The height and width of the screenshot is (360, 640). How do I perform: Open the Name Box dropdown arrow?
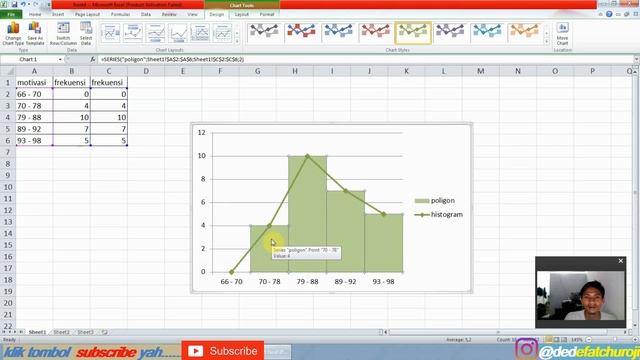click(x=60, y=60)
